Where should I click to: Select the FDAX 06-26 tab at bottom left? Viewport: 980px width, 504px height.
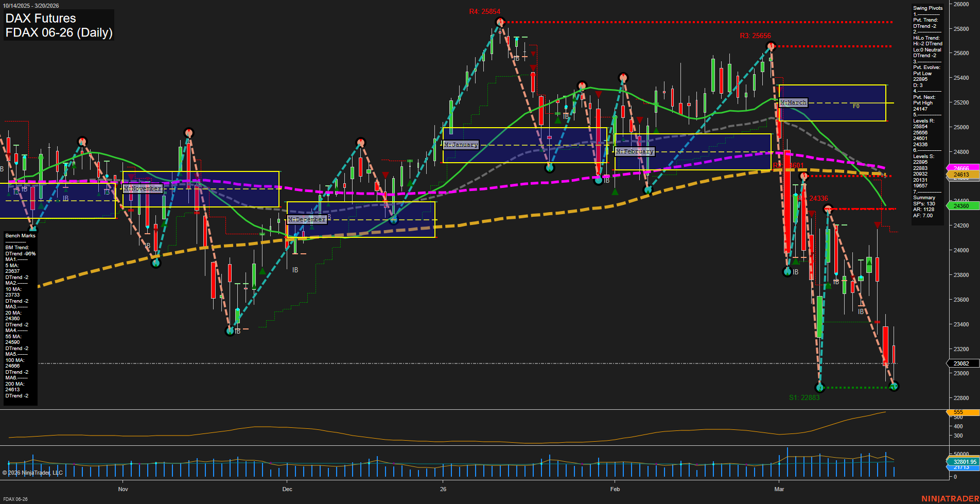click(x=16, y=499)
